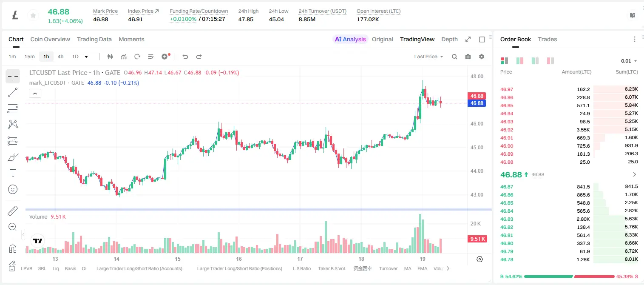This screenshot has width=644, height=285.
Task: Switch chart to Depth view
Action: 449,39
